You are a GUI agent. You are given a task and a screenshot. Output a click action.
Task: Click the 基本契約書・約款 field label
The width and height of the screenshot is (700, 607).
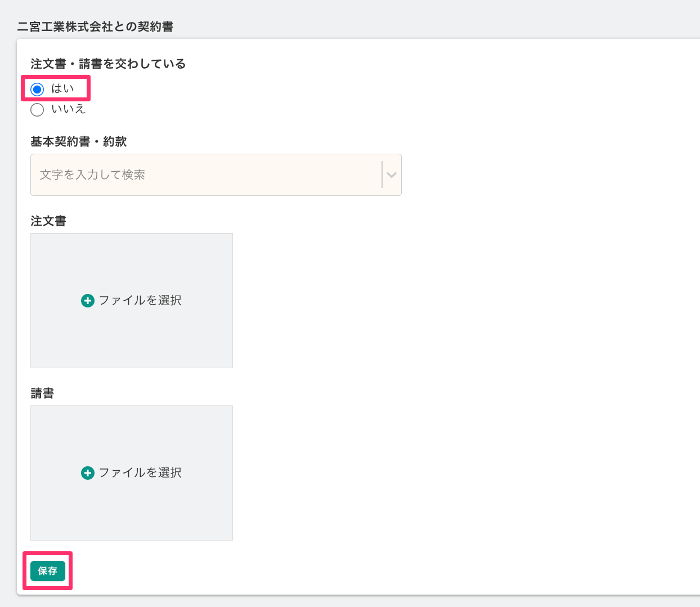[x=79, y=142]
